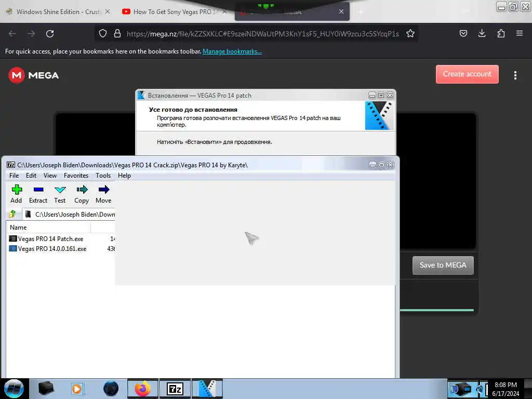Open the media player taskbar icon
Image resolution: width=532 pixels, height=399 pixels.
point(77,389)
